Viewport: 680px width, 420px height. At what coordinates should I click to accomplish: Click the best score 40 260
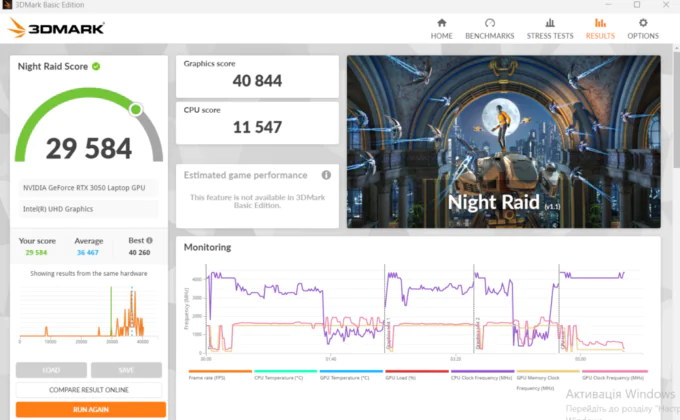(x=139, y=253)
